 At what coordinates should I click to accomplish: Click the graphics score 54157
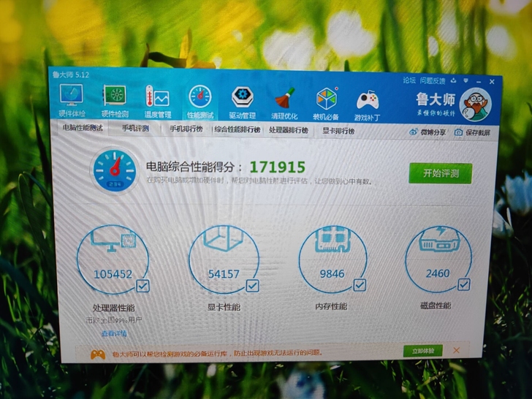[x=224, y=274]
